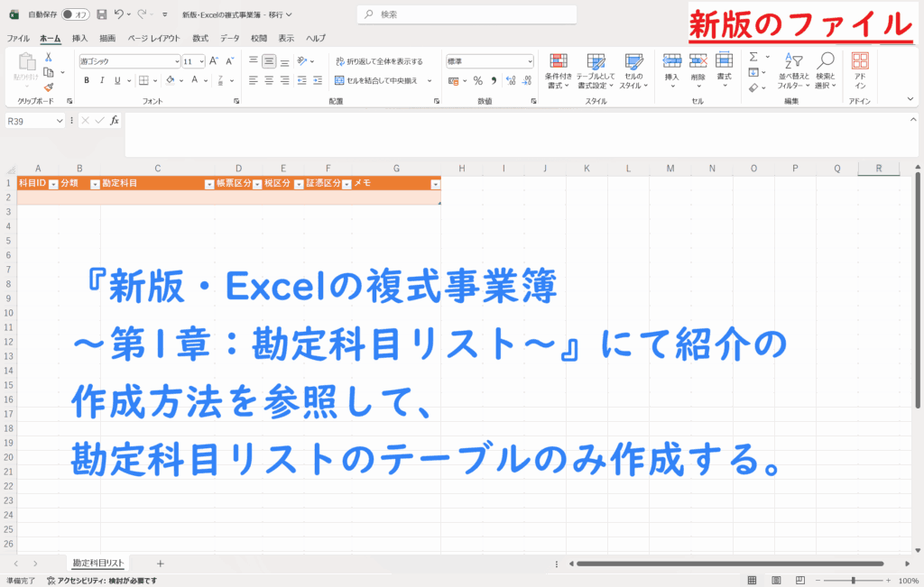Toggle bold formatting with B button
The width and height of the screenshot is (924, 587).
coord(87,80)
